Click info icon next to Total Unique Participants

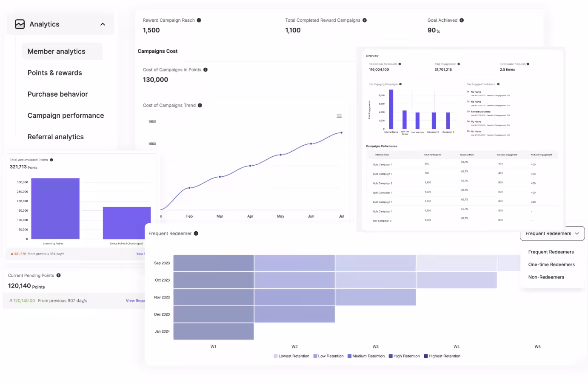[400, 64]
